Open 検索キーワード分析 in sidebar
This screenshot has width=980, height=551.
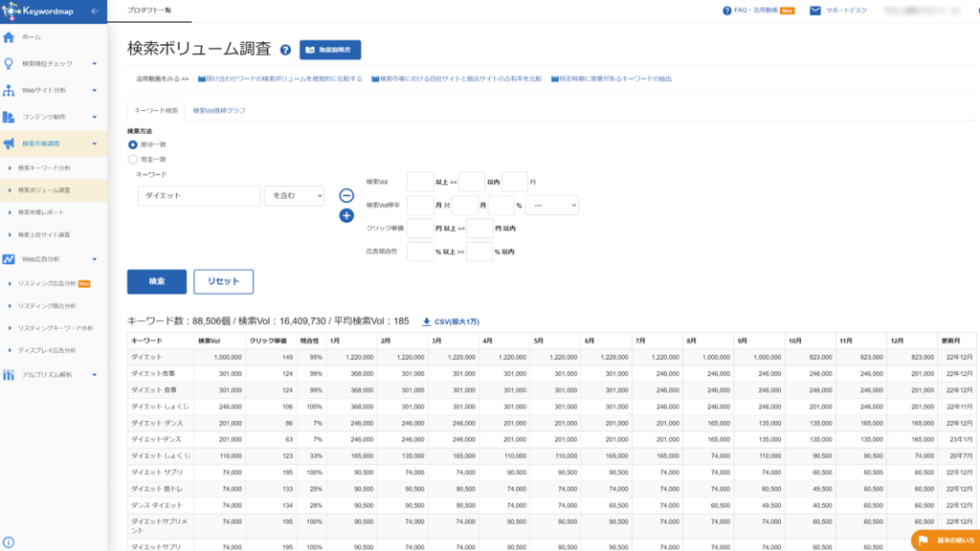(44, 168)
